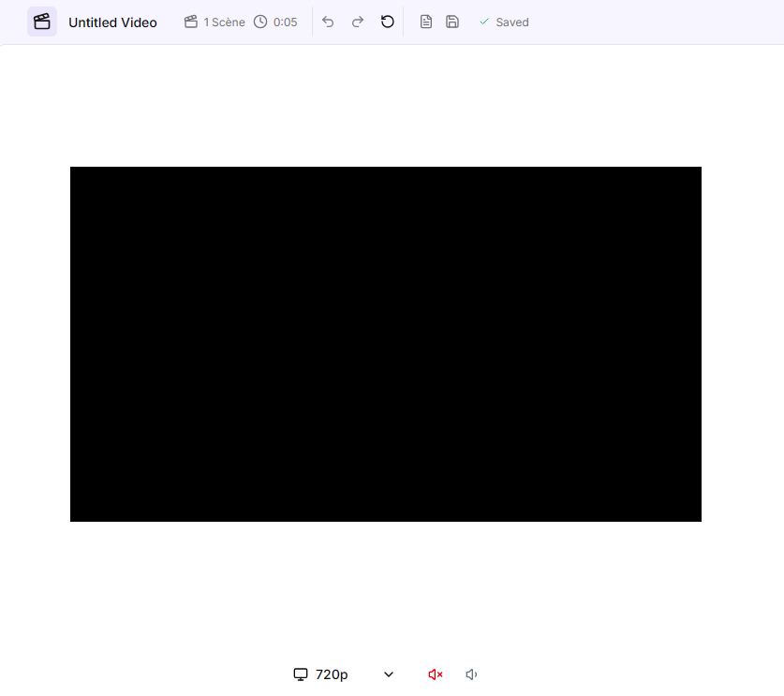
Task: Toggle the red muted speaker icon
Action: point(436,674)
